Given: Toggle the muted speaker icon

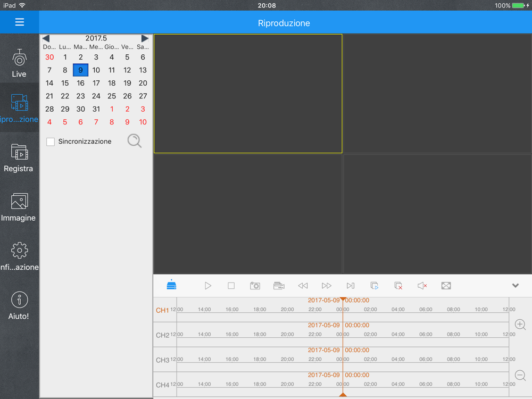Looking at the screenshot, I should [422, 286].
